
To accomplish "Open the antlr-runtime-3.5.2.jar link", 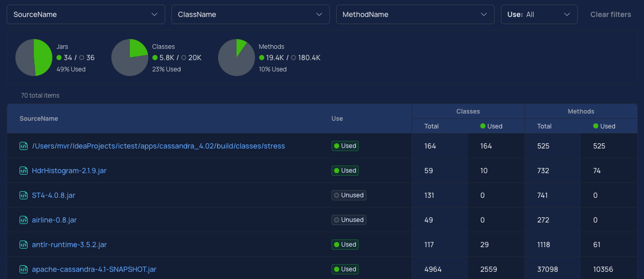I will click(x=69, y=245).
